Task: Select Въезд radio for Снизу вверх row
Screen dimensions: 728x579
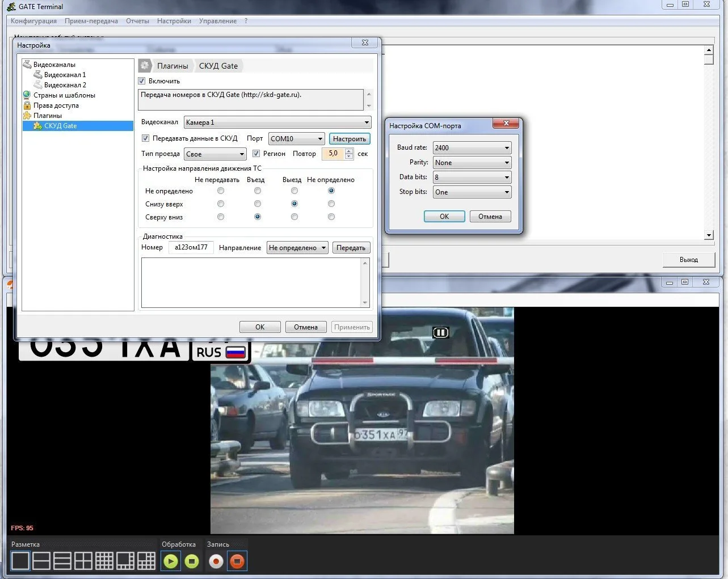Action: coord(258,204)
